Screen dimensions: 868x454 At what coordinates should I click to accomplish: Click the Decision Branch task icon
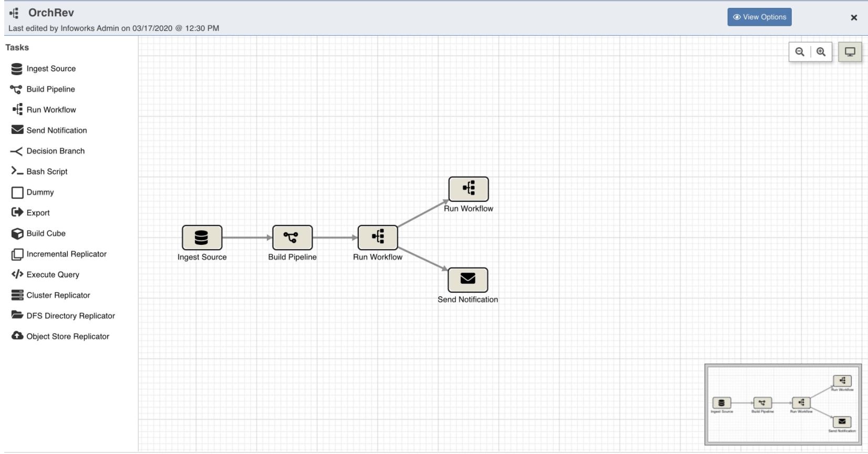pyautogui.click(x=17, y=151)
